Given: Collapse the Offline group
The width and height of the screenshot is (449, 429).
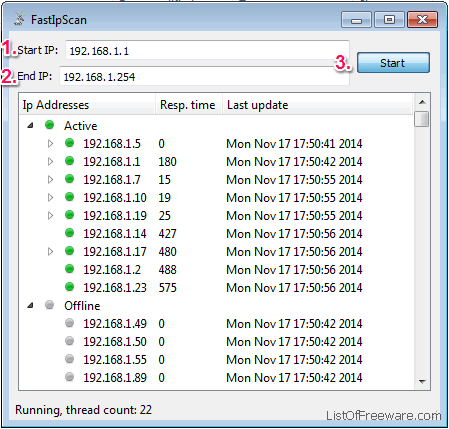Looking at the screenshot, I should click(x=31, y=305).
